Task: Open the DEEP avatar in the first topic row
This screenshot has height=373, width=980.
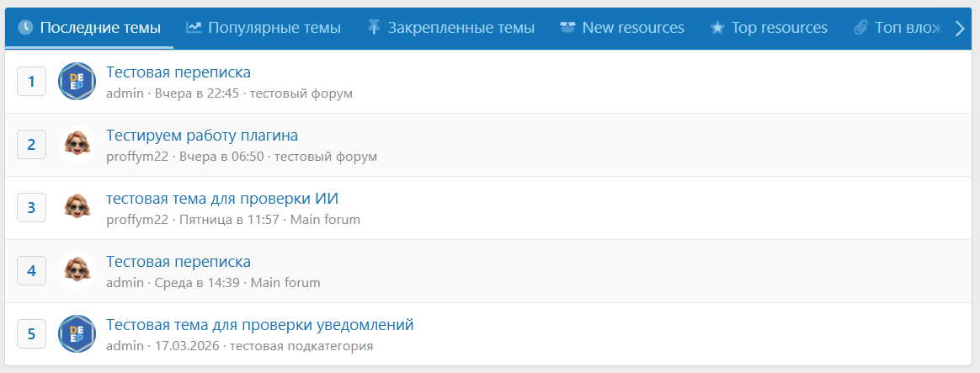Action: coord(77,81)
